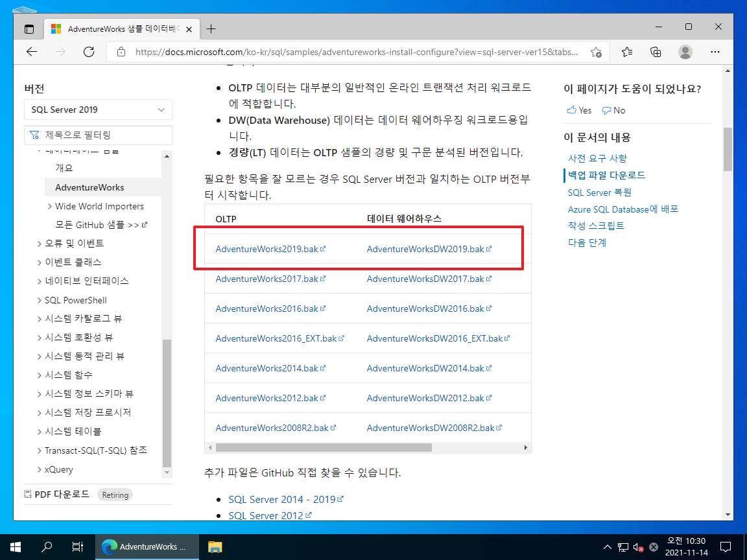Jump to Azure SQL Database에 배포 section

[623, 209]
